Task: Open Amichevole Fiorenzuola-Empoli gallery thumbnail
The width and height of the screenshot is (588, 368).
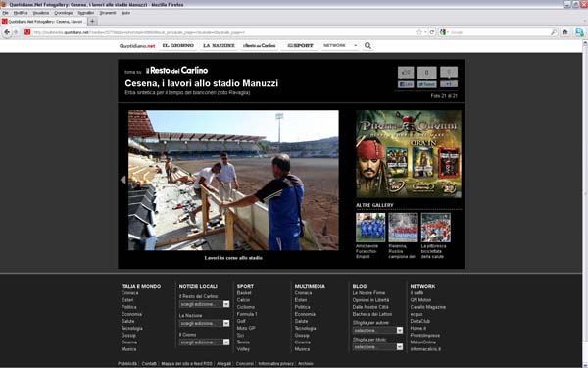Action: click(x=370, y=228)
